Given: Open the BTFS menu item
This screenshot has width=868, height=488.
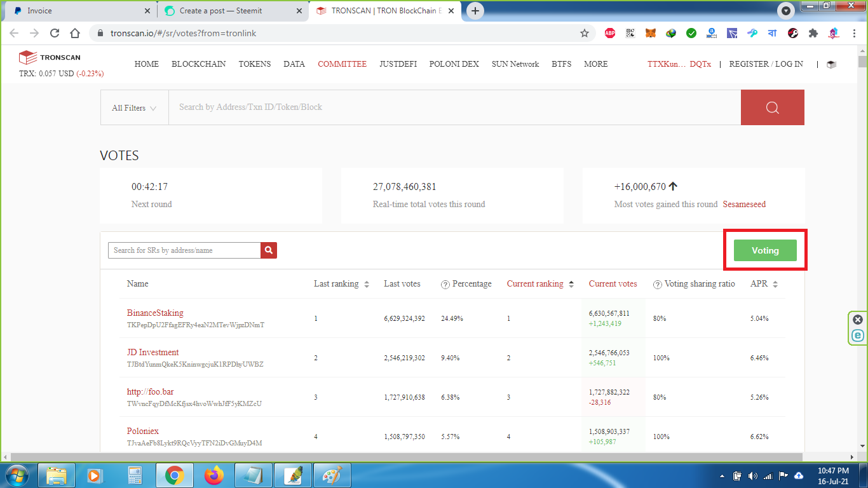Looking at the screenshot, I should (x=562, y=64).
